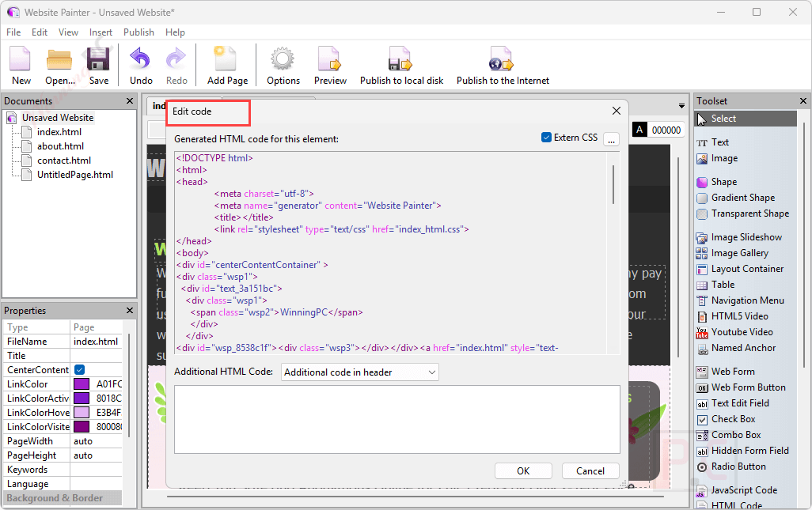Click inside the Additional HTML Code text area
Screen dimensions: 812x510
pos(397,420)
